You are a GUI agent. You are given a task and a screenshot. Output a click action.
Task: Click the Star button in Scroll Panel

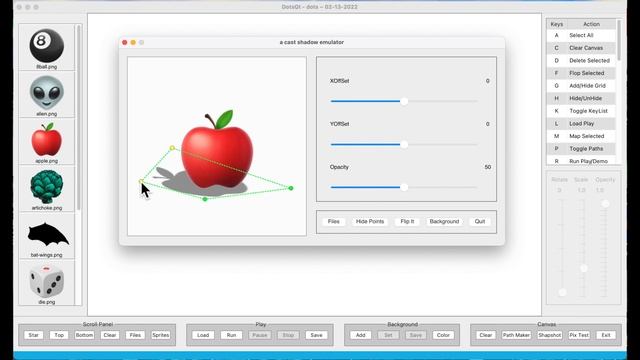(33, 335)
